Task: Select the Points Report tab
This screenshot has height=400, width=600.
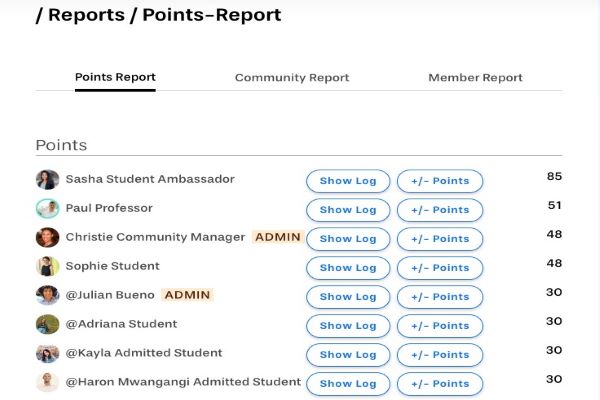Action: tap(115, 78)
